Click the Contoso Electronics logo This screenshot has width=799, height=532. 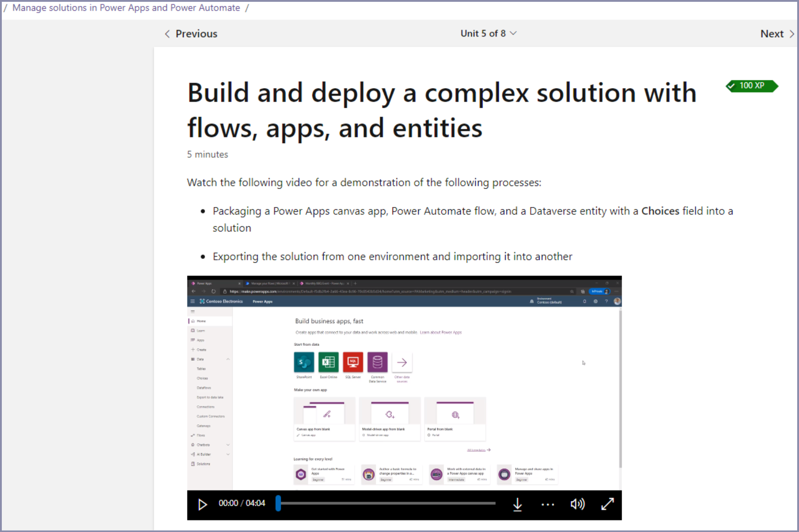pyautogui.click(x=221, y=301)
